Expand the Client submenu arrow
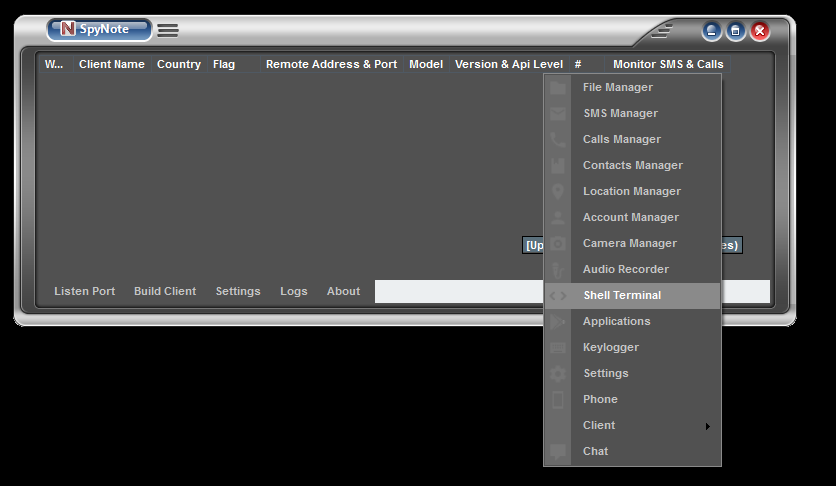The width and height of the screenshot is (836, 486). (x=708, y=426)
